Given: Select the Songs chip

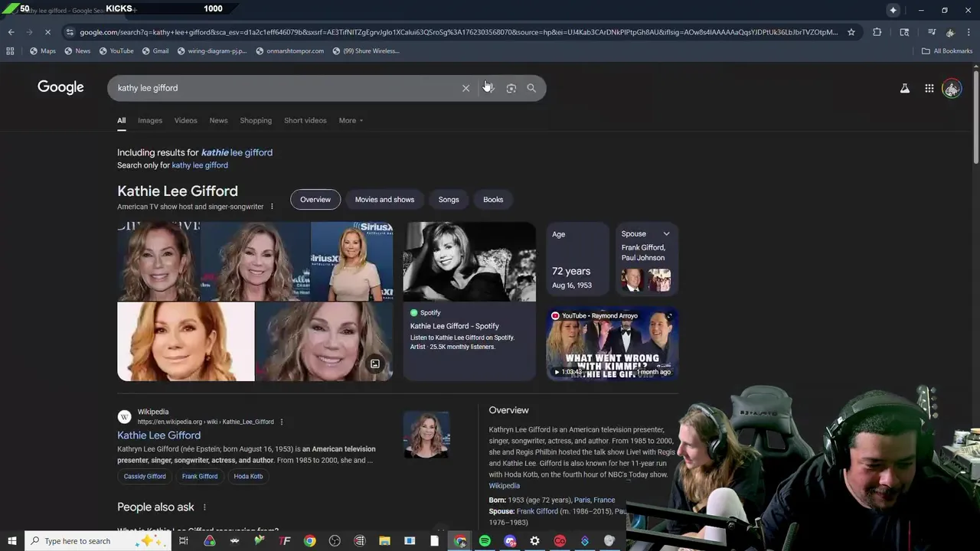Looking at the screenshot, I should pos(449,200).
